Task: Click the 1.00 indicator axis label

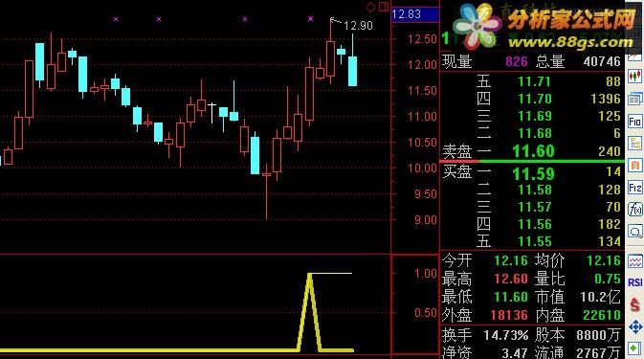Action: pos(426,274)
